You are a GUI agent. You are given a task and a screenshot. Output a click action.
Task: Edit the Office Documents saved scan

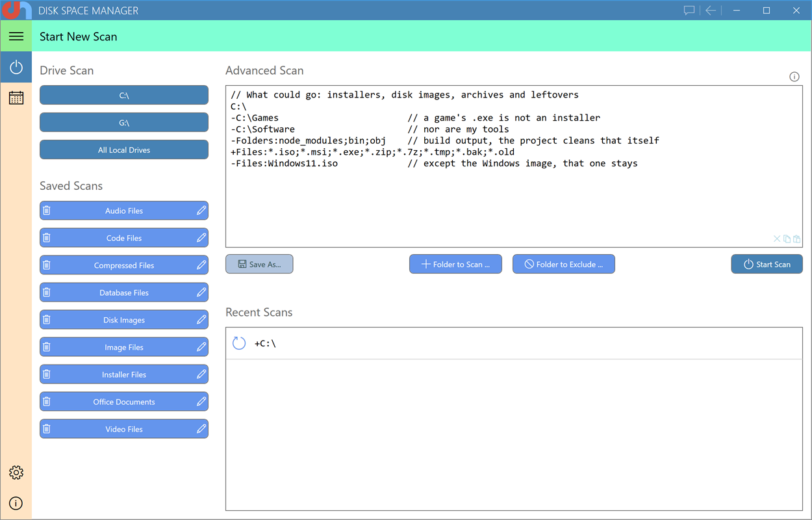(201, 402)
